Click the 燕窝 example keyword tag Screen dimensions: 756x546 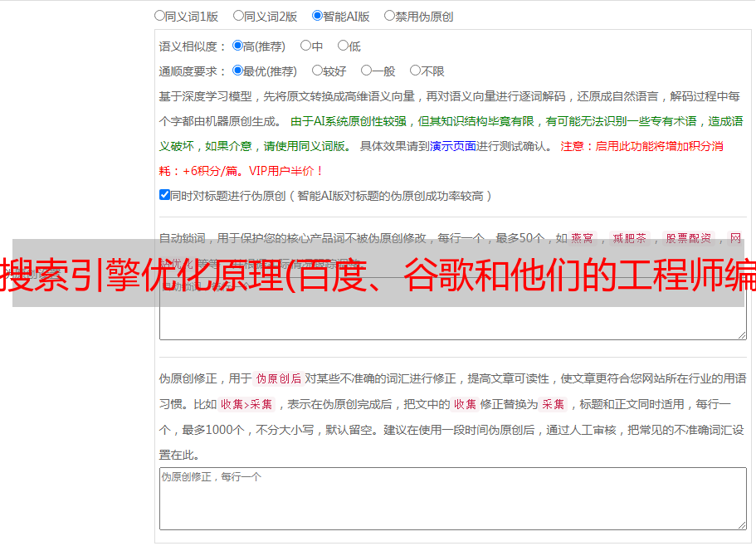click(x=582, y=238)
